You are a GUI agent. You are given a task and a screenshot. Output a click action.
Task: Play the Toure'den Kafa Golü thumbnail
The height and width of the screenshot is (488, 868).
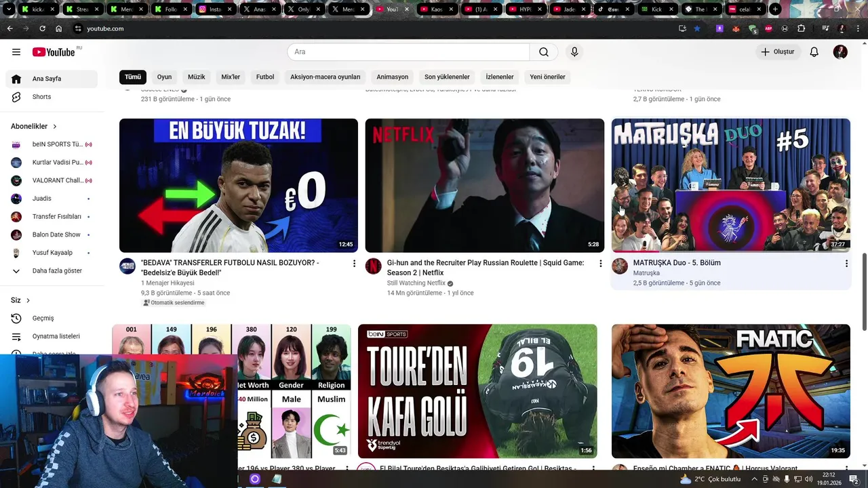[x=478, y=391]
